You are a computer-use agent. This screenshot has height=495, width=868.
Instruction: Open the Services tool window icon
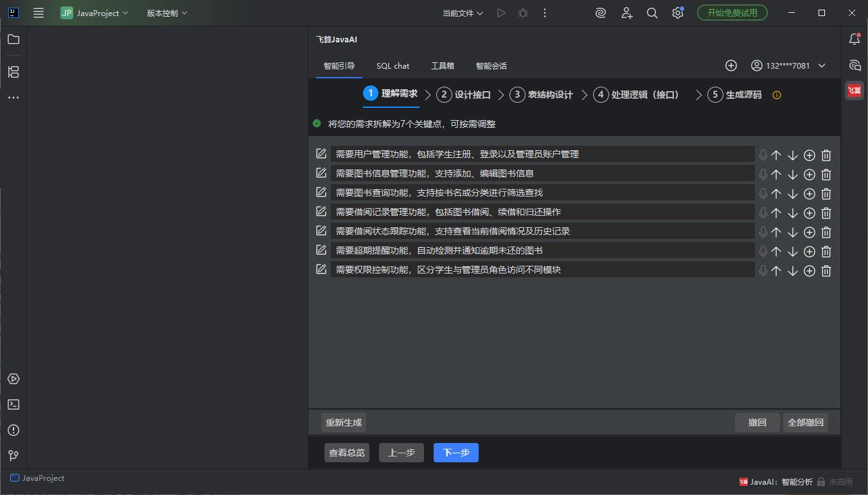[x=13, y=379]
